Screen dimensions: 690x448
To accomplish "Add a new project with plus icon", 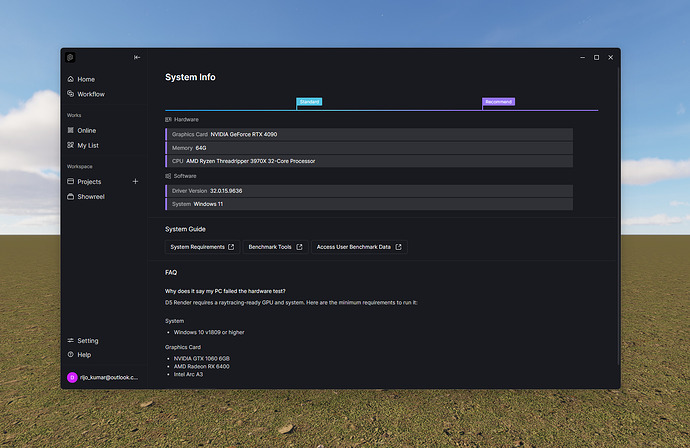I will click(x=135, y=181).
